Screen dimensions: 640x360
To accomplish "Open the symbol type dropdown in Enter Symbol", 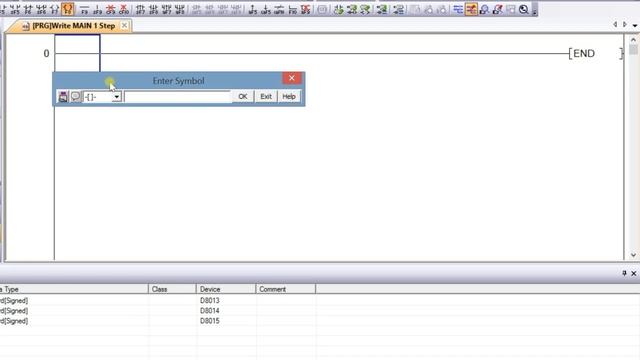I will [117, 97].
